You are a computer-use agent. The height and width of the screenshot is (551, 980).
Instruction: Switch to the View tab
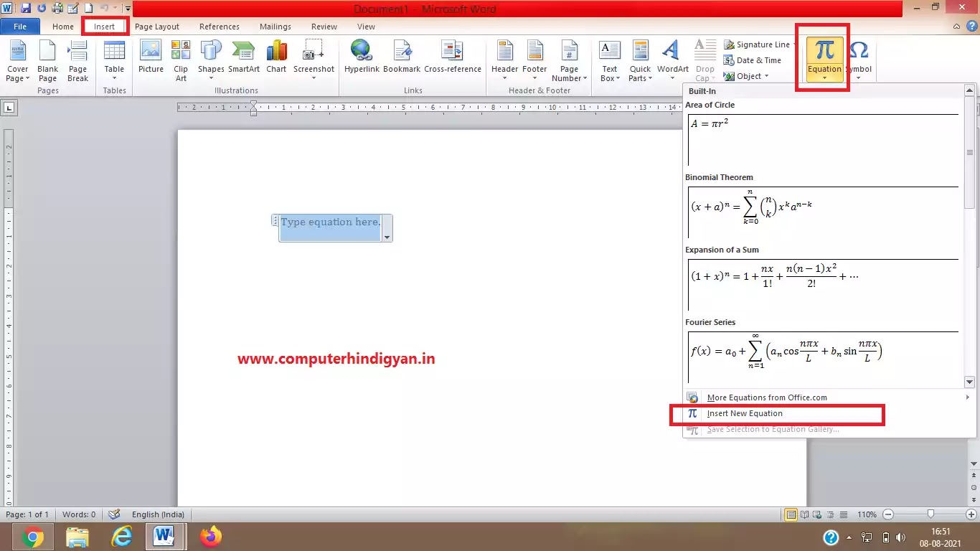click(366, 27)
